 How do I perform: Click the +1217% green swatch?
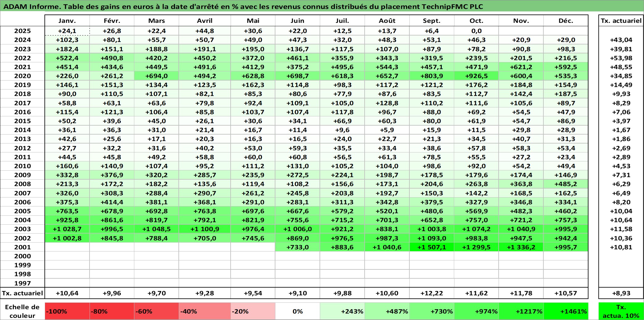pos(521,311)
